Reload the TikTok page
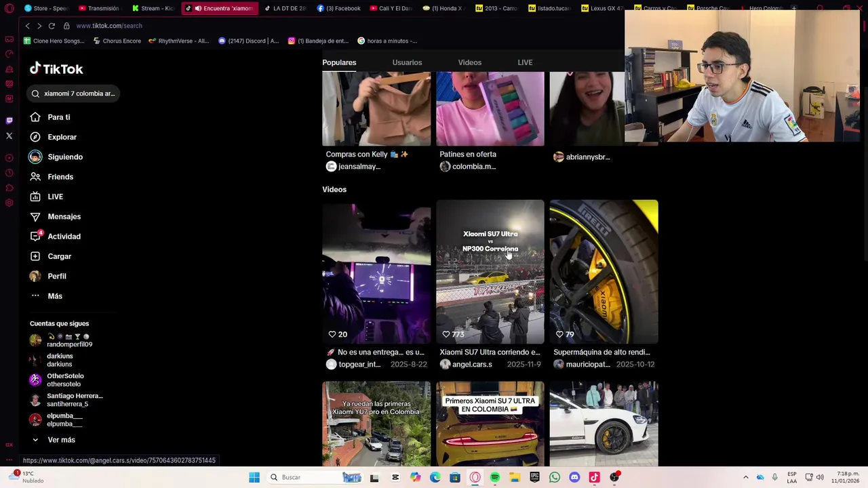This screenshot has height=488, width=868. click(x=52, y=26)
